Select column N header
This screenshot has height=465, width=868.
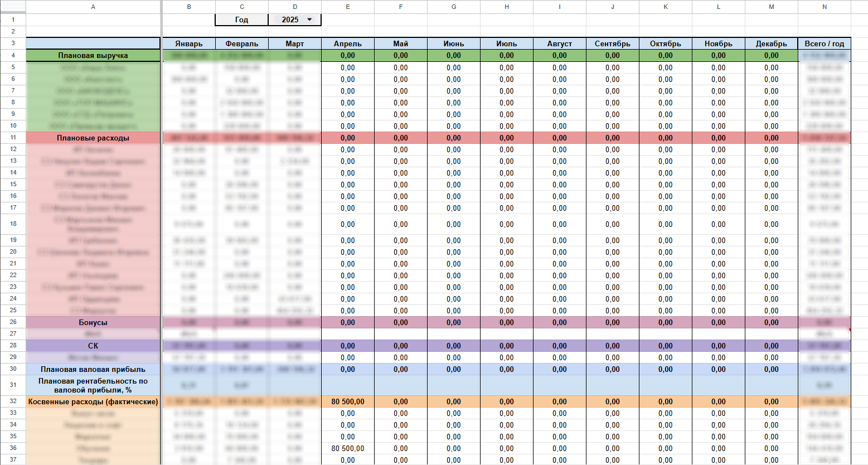coord(824,7)
